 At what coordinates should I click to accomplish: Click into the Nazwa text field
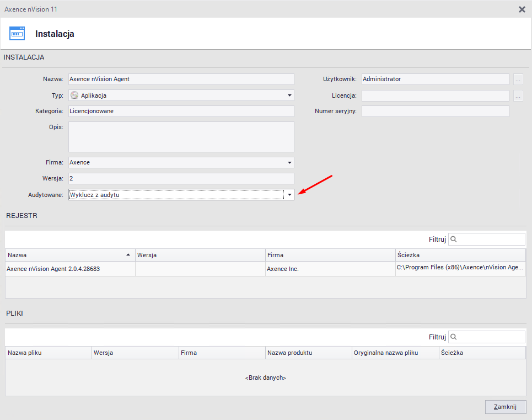click(x=181, y=79)
